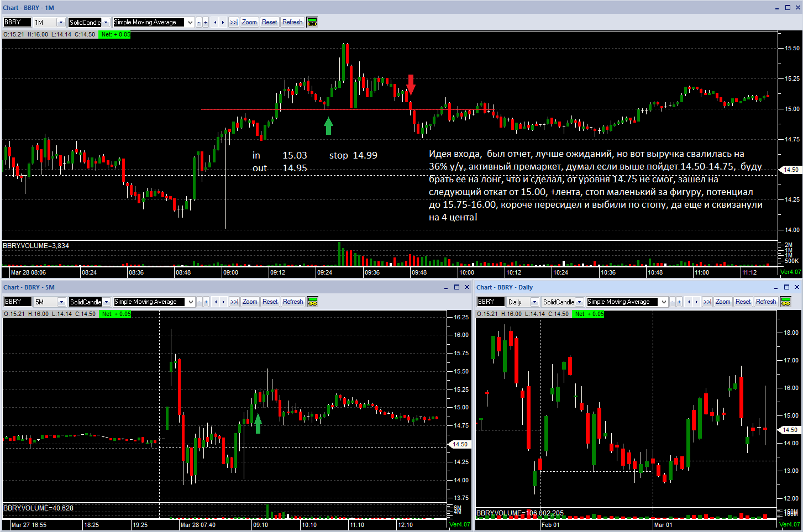
Task: Click the plus button in 5M chart toolbar
Action: pos(206,302)
